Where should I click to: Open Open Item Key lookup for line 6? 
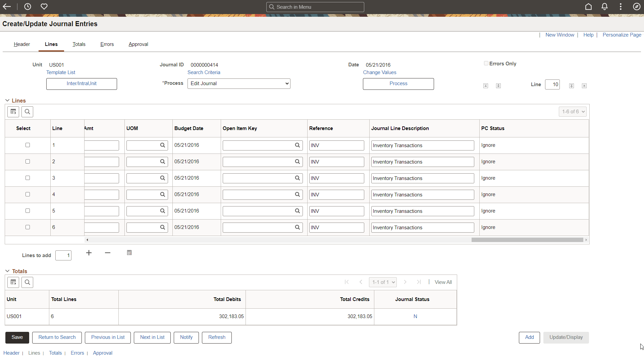coord(297,227)
